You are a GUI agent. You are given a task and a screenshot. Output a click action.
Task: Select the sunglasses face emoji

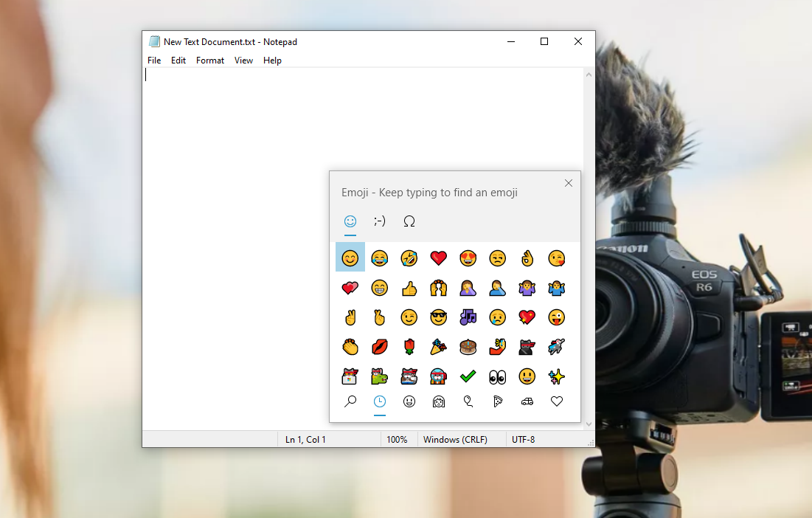click(x=439, y=317)
